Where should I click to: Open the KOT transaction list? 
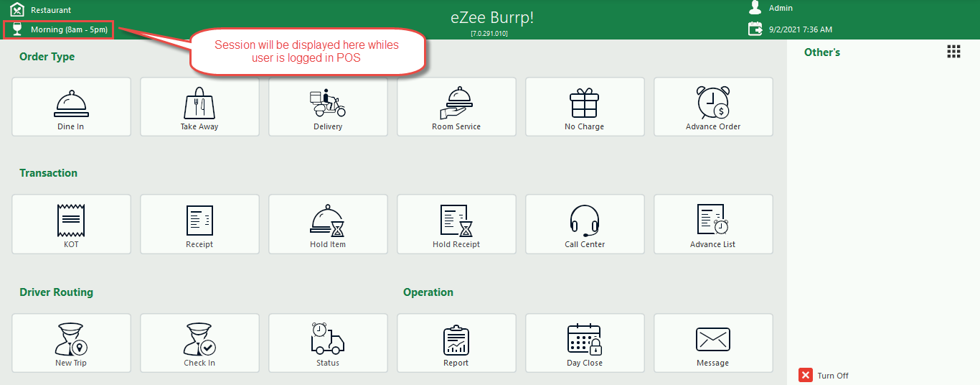pyautogui.click(x=71, y=224)
